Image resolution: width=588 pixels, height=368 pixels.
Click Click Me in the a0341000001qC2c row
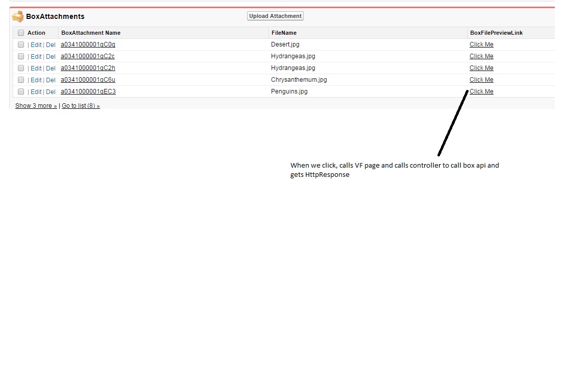pyautogui.click(x=481, y=56)
